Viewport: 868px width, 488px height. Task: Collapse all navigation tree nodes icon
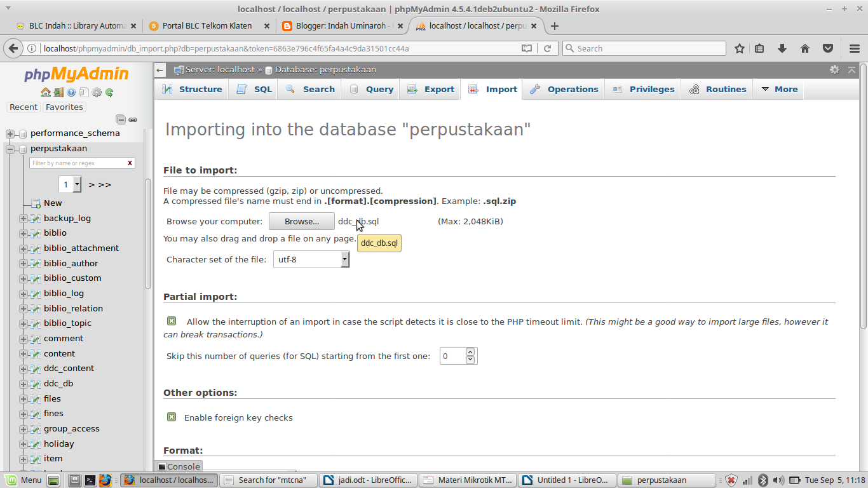pos(121,119)
